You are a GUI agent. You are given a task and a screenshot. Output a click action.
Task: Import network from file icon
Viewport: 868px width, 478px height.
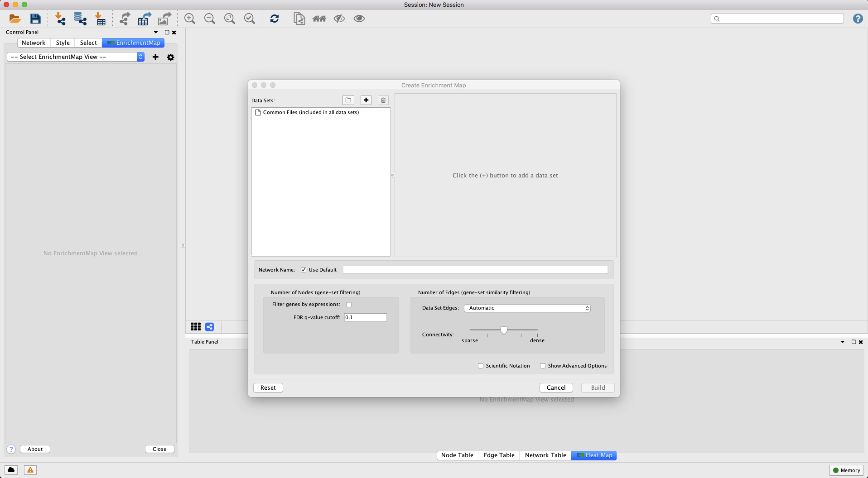(60, 19)
